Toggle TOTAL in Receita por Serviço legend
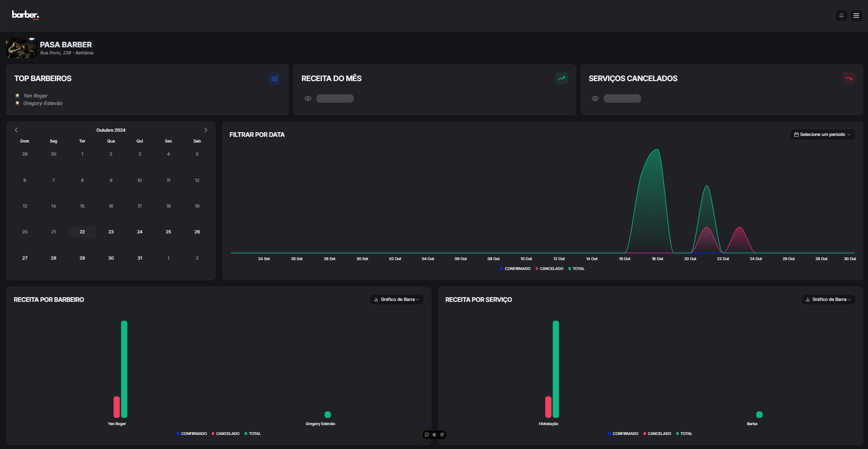The height and width of the screenshot is (449, 868). 684,434
